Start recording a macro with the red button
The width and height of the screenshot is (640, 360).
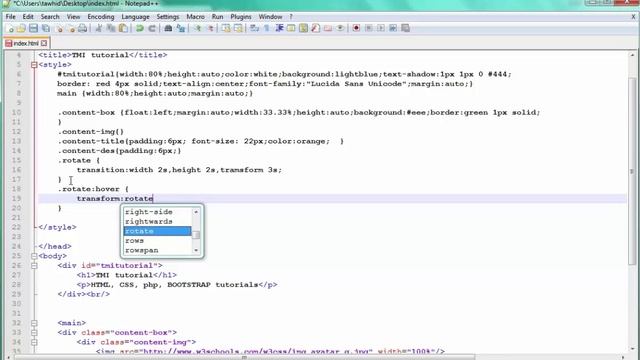tap(356, 28)
